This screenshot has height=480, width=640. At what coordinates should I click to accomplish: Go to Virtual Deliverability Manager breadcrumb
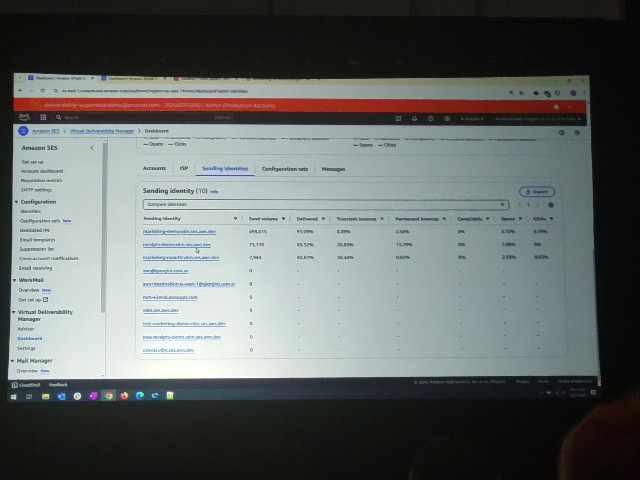tap(102, 131)
